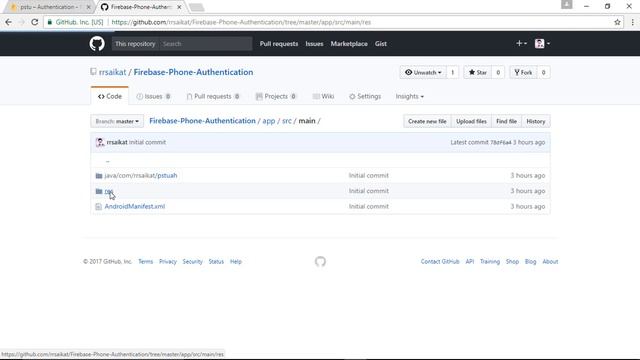This screenshot has width=640, height=360.
Task: Click rrsaikat owner link in repo title
Action: coord(112,72)
